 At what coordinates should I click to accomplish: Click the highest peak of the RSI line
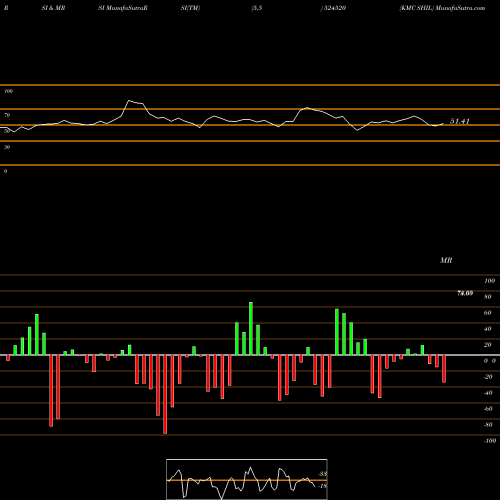click(x=129, y=100)
